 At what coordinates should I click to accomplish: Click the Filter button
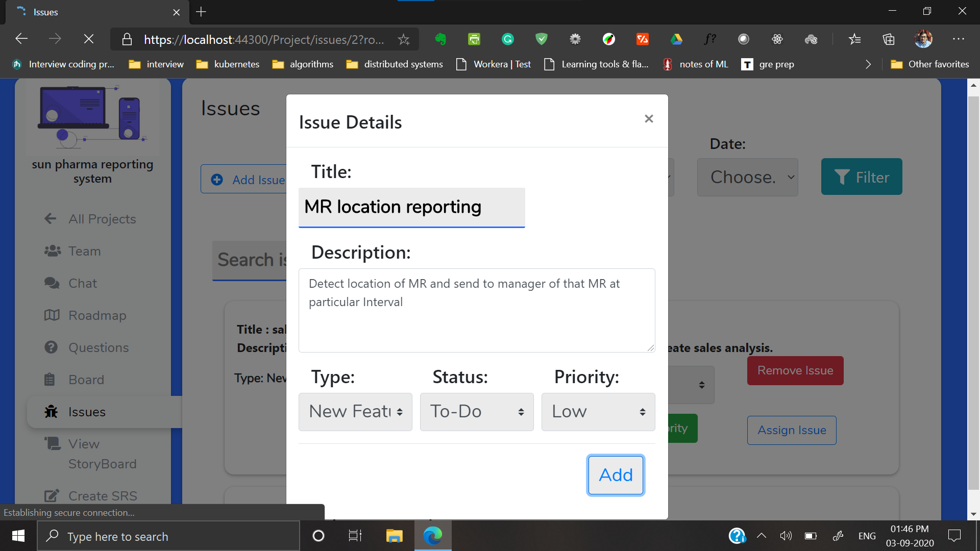(x=861, y=177)
